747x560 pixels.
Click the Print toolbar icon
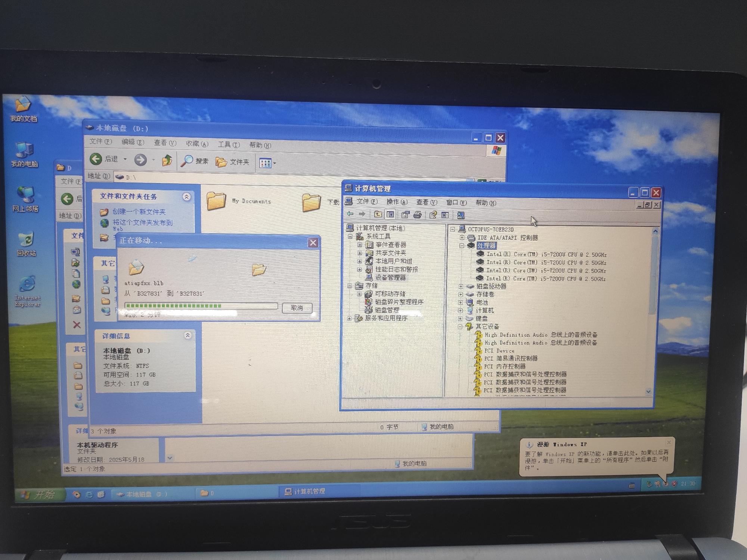[x=418, y=215]
